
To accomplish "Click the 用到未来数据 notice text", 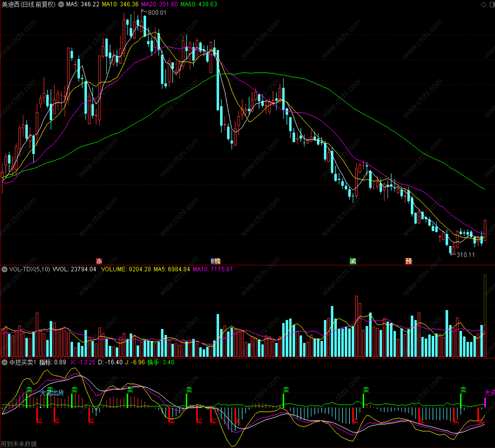I will pos(19,444).
